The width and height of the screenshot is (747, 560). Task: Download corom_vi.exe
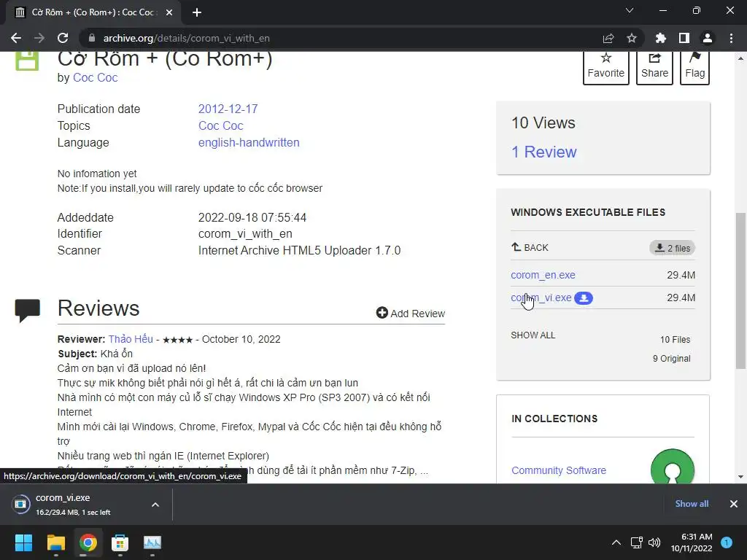coord(541,297)
